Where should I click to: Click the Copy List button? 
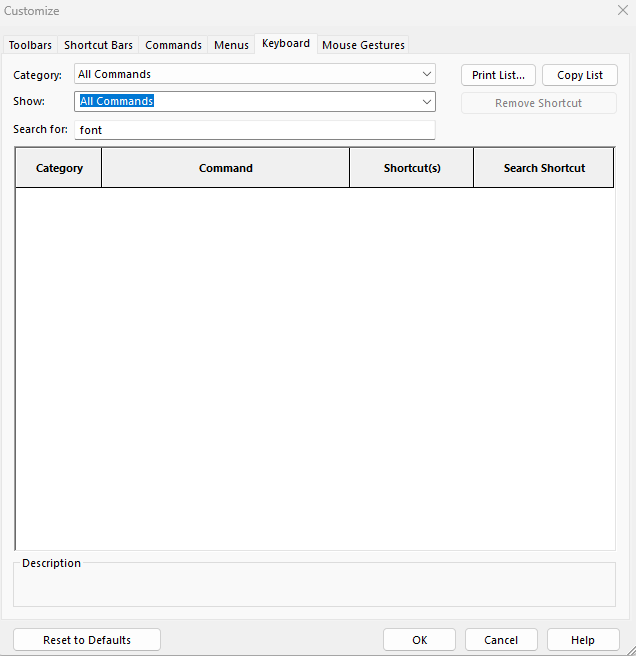pyautogui.click(x=580, y=75)
